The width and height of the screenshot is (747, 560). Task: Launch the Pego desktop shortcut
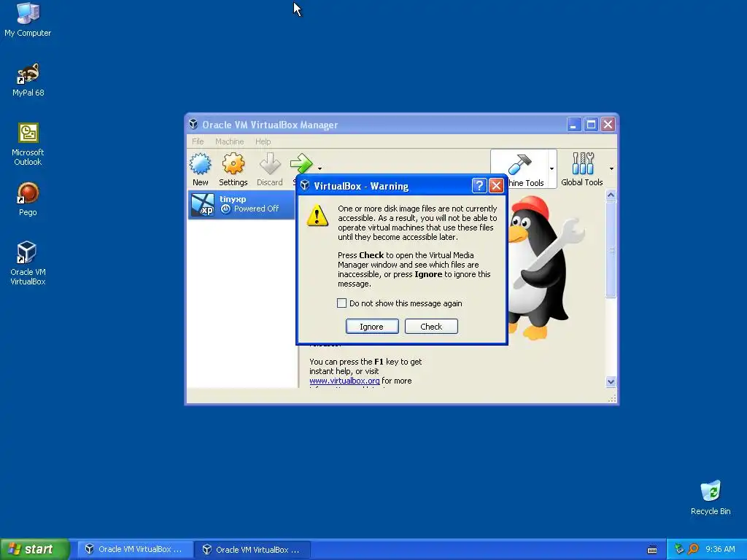[28, 200]
